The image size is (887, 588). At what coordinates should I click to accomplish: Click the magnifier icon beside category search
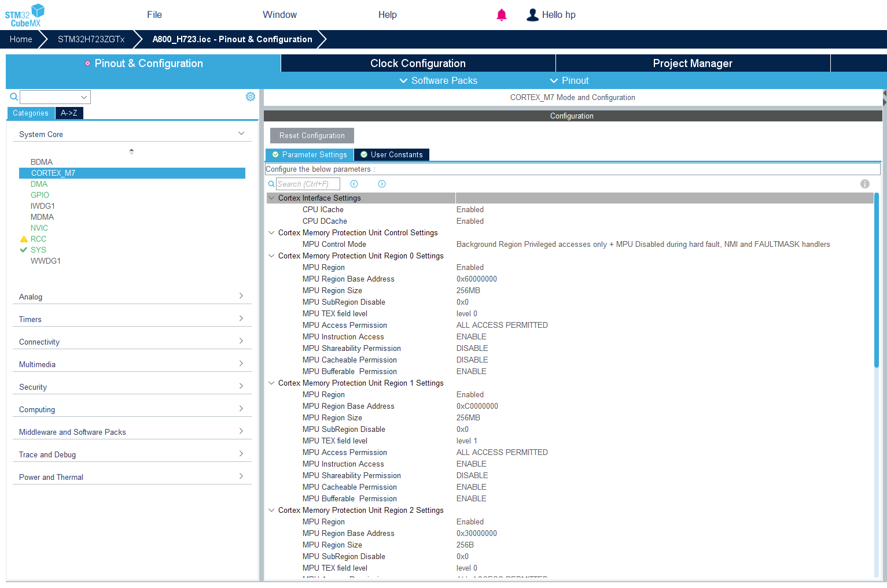pos(14,97)
